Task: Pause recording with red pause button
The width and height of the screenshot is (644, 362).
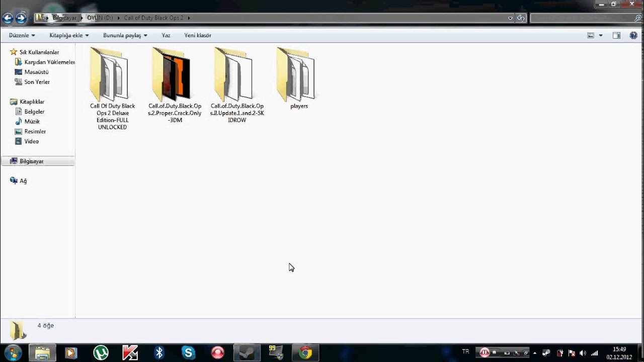Action: pos(485,353)
